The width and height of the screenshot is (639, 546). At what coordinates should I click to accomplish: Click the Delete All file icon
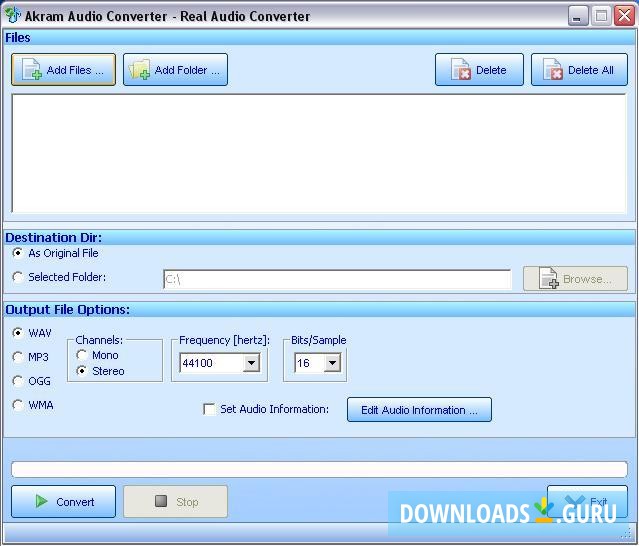[x=553, y=69]
